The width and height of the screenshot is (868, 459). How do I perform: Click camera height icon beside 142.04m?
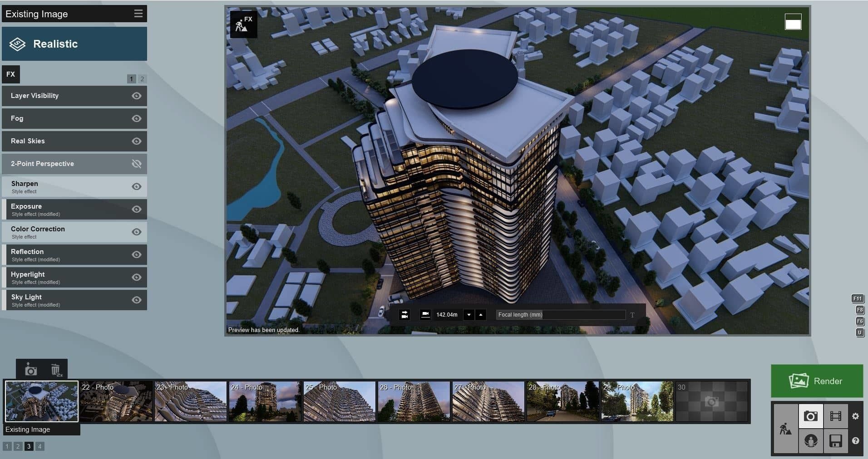coord(425,315)
